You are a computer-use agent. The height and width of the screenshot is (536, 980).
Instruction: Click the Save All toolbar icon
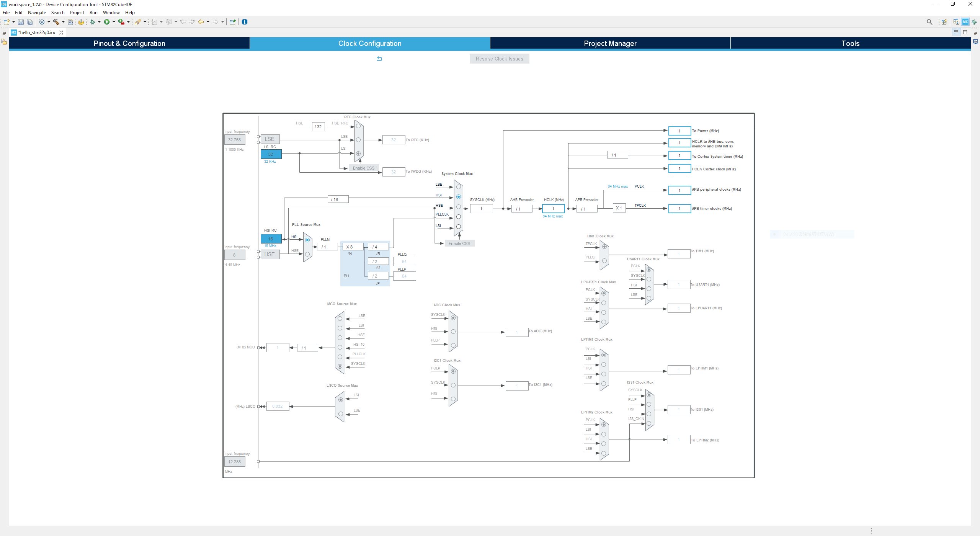29,22
